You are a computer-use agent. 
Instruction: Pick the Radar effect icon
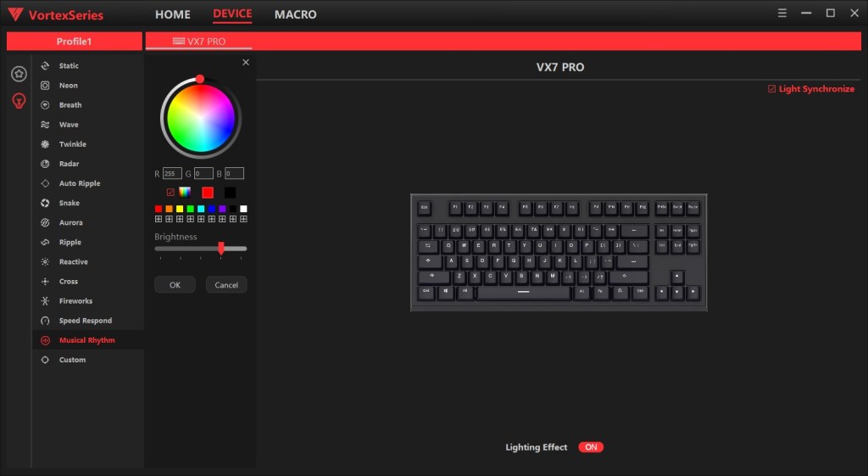(x=46, y=164)
